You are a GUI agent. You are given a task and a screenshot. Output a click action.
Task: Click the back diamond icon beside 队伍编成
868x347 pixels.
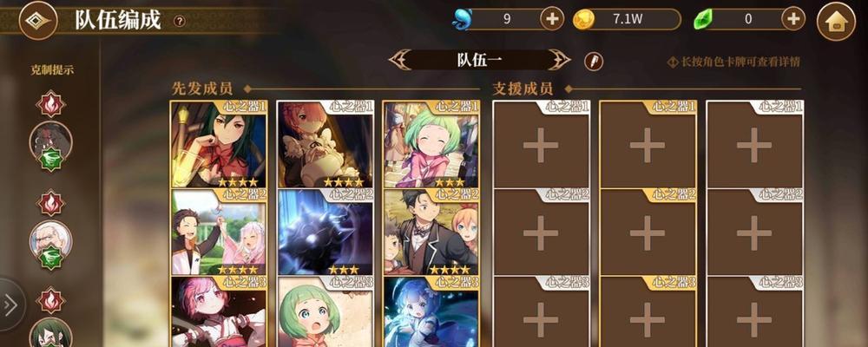(38, 21)
